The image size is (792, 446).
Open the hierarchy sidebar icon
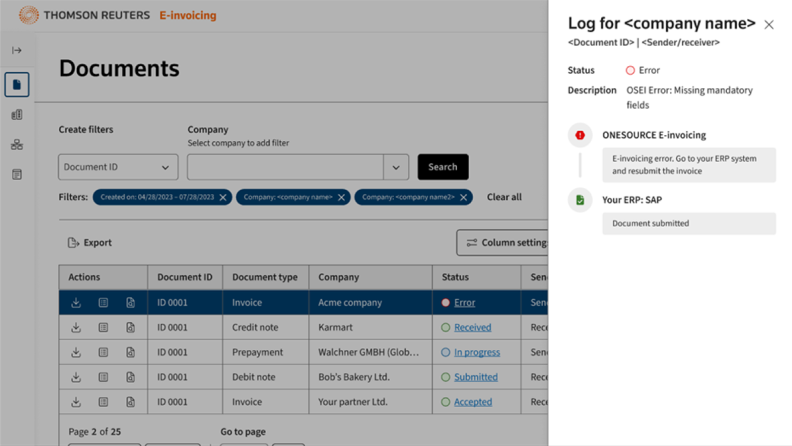click(x=17, y=145)
